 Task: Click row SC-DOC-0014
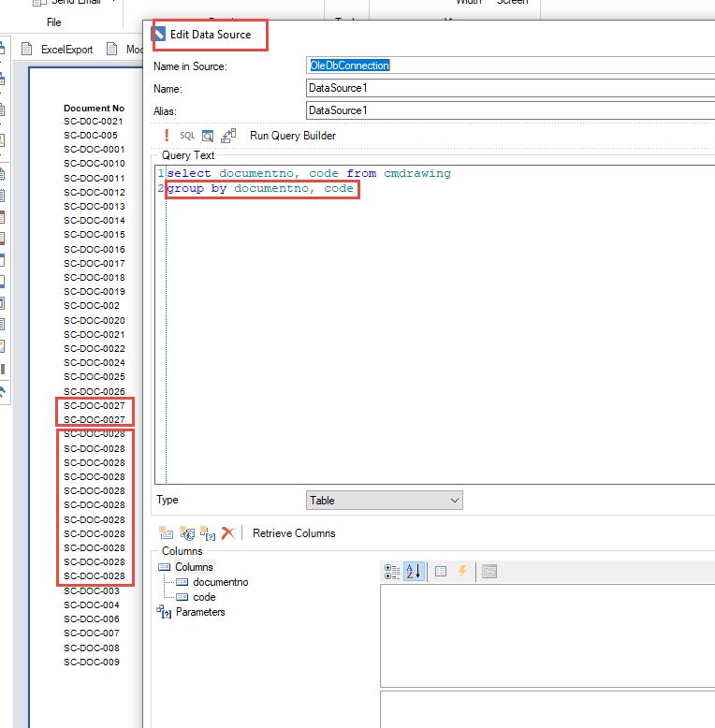pyautogui.click(x=95, y=220)
